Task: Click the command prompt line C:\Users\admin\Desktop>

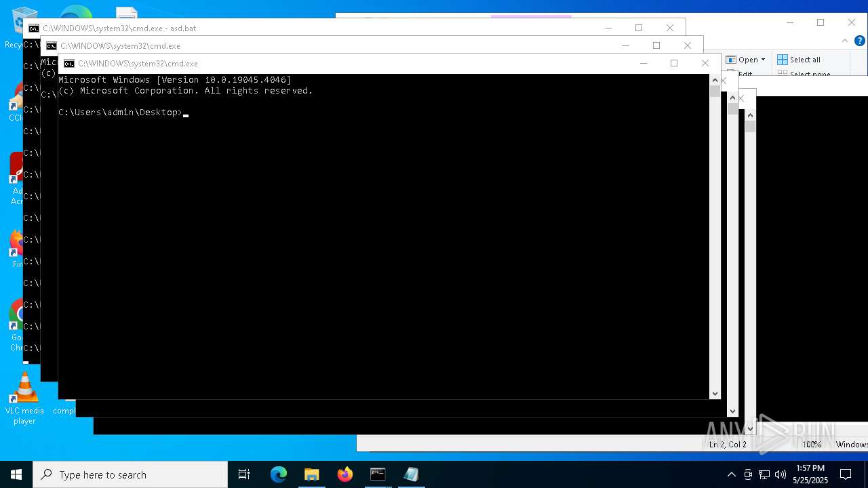Action: tap(120, 113)
